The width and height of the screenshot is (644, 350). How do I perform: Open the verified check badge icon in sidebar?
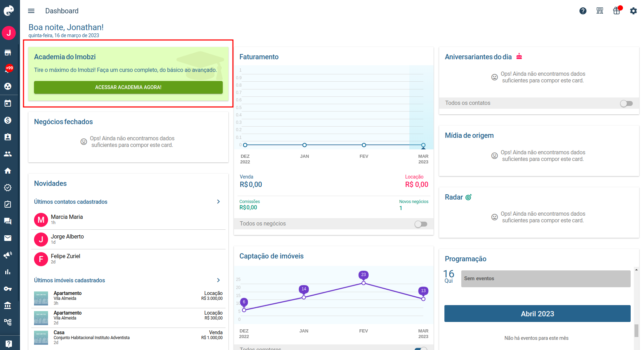[8, 187]
